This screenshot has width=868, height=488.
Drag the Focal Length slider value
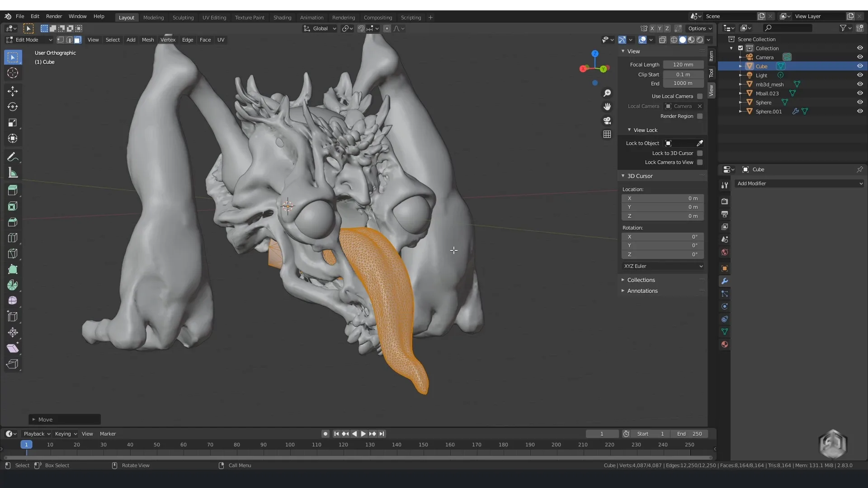click(x=683, y=64)
